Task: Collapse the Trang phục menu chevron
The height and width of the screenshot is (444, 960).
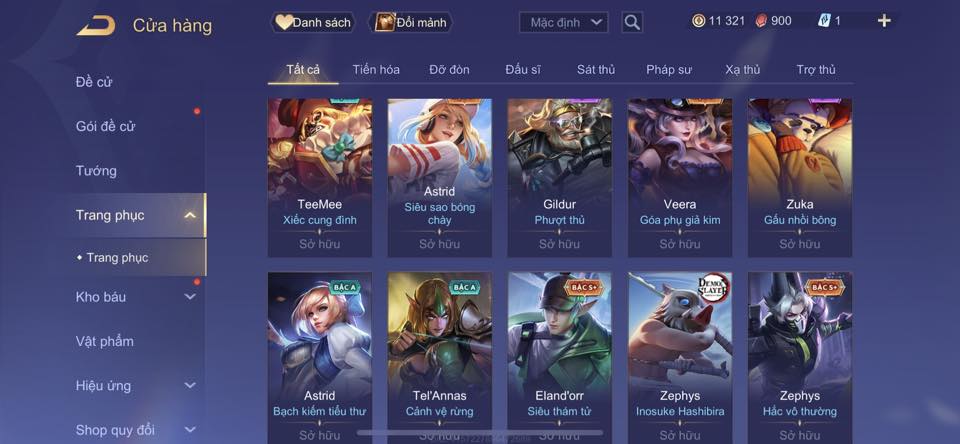Action: [190, 215]
